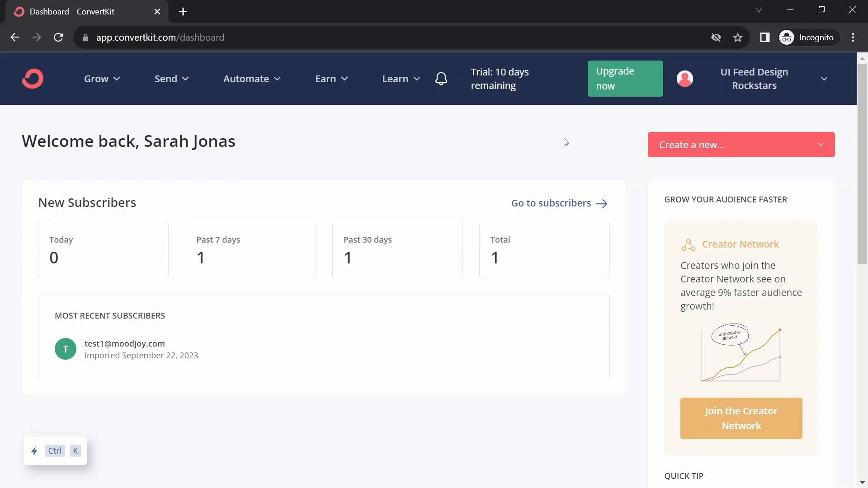Image resolution: width=868 pixels, height=488 pixels.
Task: Click the test1@moodjoy.com subscriber entry
Action: pyautogui.click(x=125, y=343)
